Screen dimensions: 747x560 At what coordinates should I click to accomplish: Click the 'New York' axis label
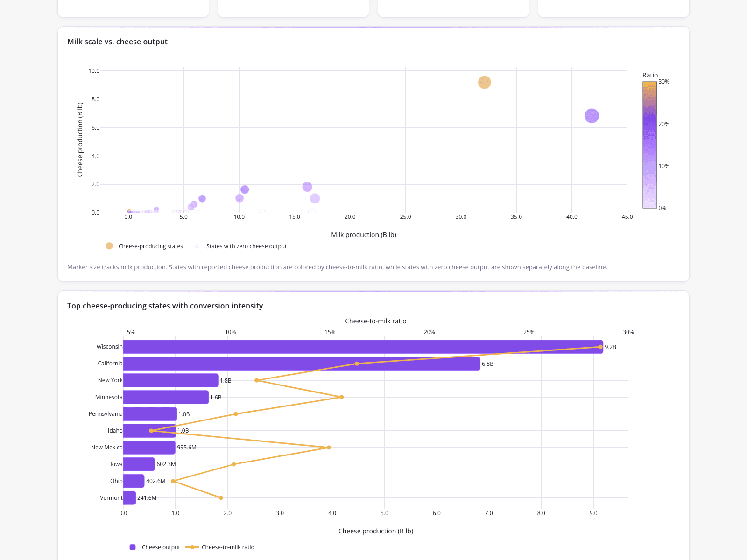pos(110,380)
